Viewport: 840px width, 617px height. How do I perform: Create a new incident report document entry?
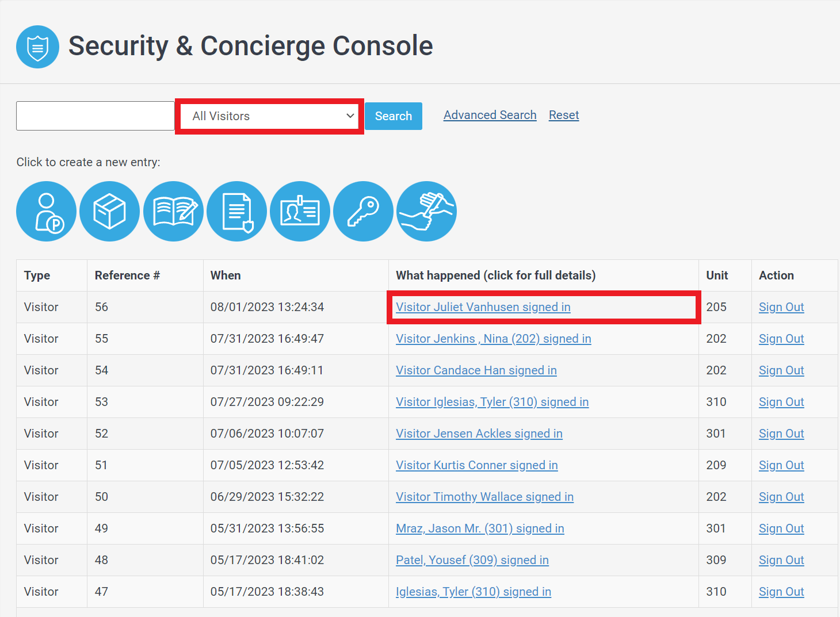pos(236,212)
